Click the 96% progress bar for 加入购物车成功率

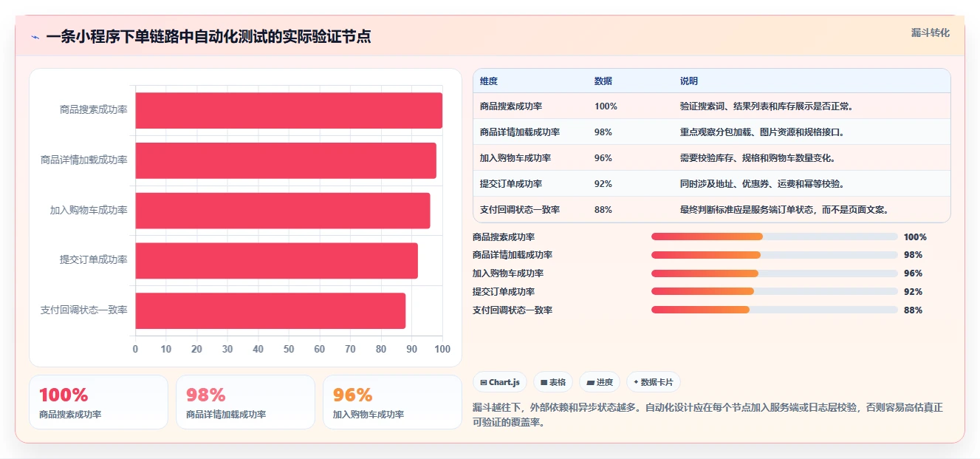pyautogui.click(x=775, y=273)
